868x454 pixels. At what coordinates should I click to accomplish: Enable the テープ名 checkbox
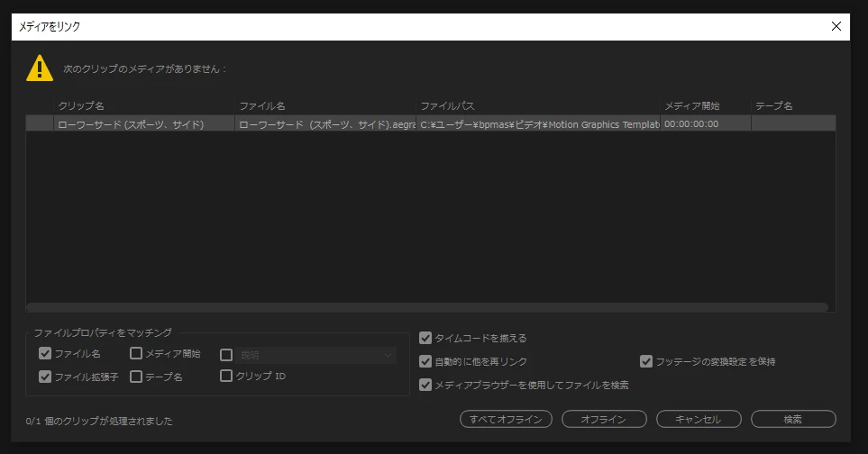[136, 377]
